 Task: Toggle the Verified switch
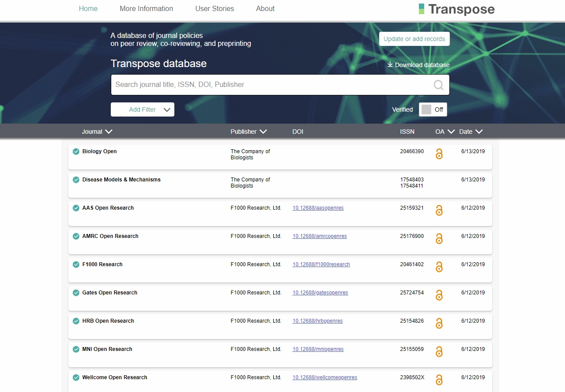tap(433, 109)
